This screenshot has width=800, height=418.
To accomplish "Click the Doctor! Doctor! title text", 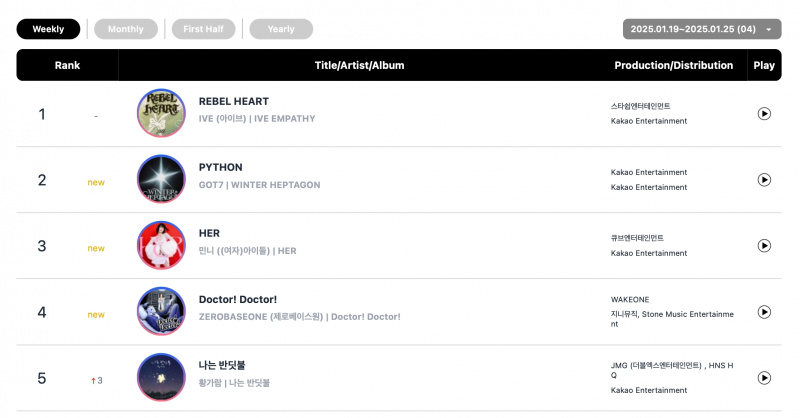I will pyautogui.click(x=238, y=300).
